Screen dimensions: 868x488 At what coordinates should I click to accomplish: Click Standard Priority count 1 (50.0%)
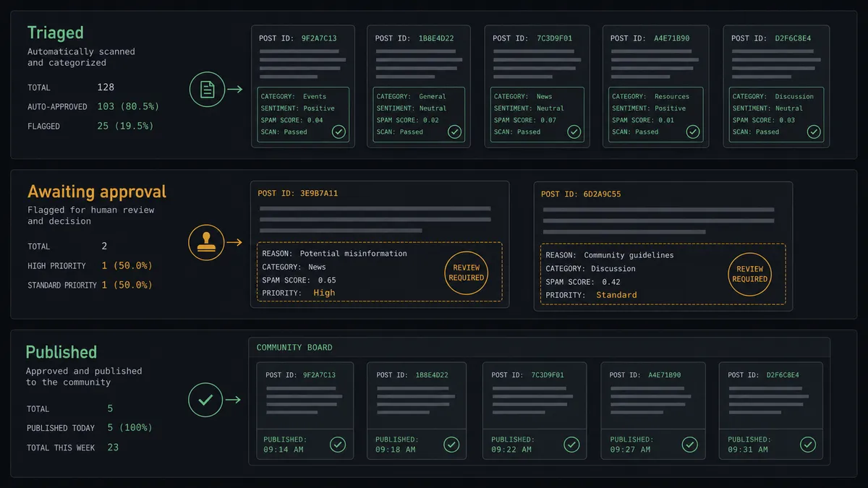click(127, 285)
